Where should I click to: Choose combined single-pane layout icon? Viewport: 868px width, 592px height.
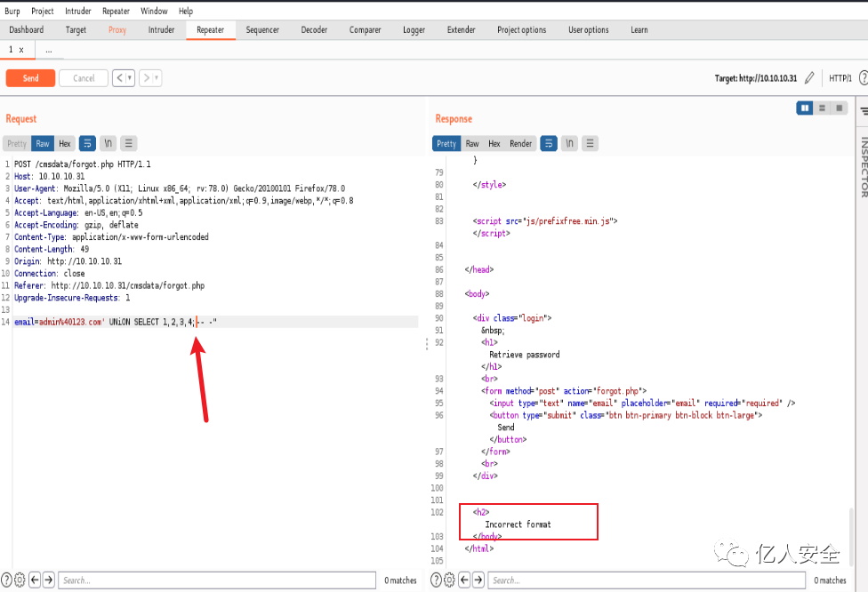point(840,108)
